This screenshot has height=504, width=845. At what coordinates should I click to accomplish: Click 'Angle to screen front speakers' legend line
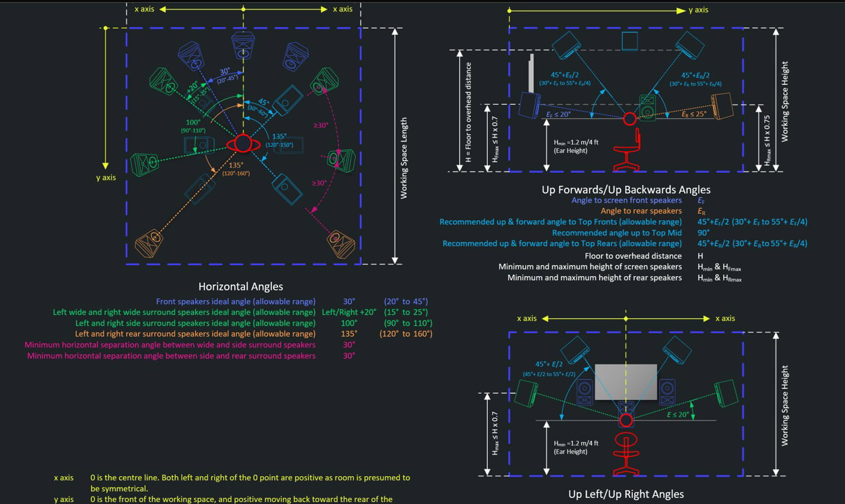pyautogui.click(x=627, y=201)
